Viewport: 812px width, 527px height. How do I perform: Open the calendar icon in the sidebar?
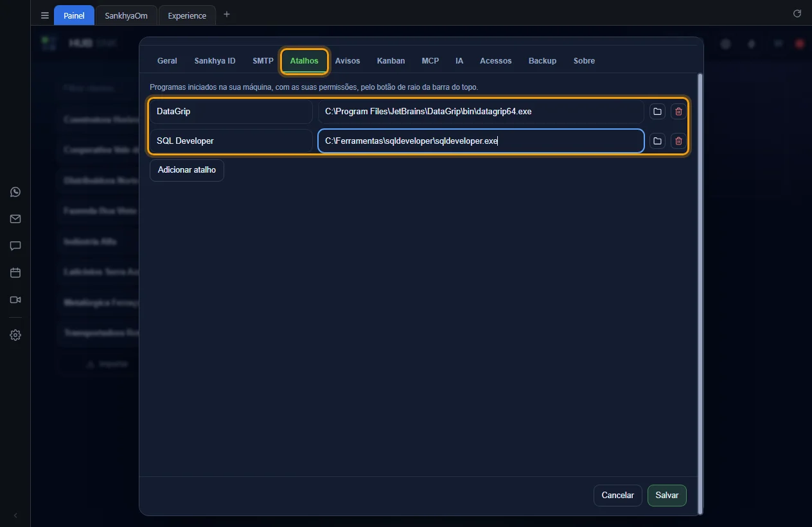pyautogui.click(x=15, y=273)
